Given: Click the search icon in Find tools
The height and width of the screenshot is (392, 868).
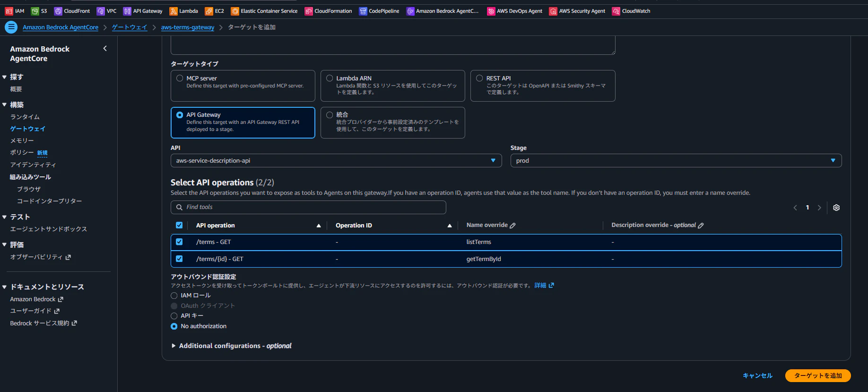Looking at the screenshot, I should (x=179, y=207).
